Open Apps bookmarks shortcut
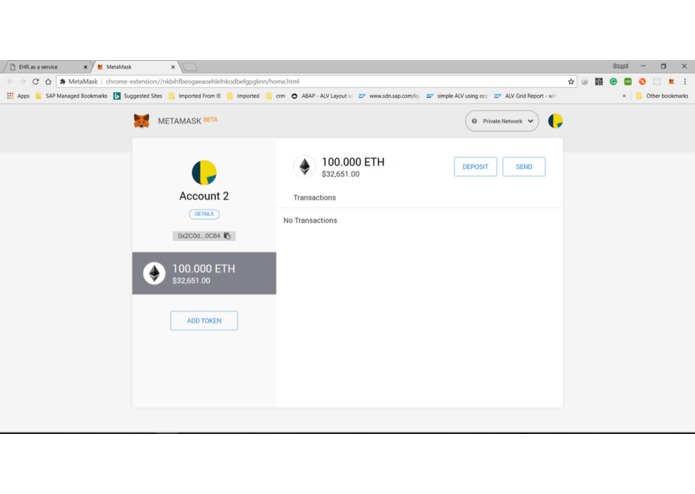695x494 pixels. (x=18, y=96)
